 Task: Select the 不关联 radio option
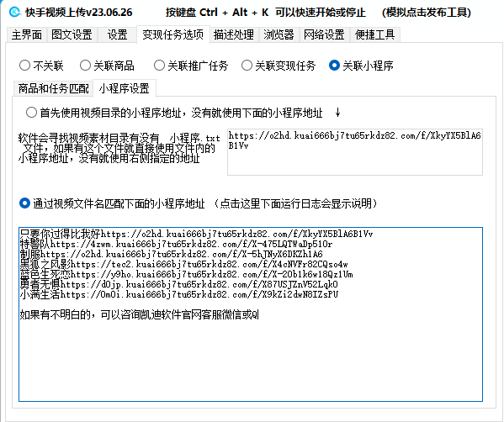click(41, 66)
